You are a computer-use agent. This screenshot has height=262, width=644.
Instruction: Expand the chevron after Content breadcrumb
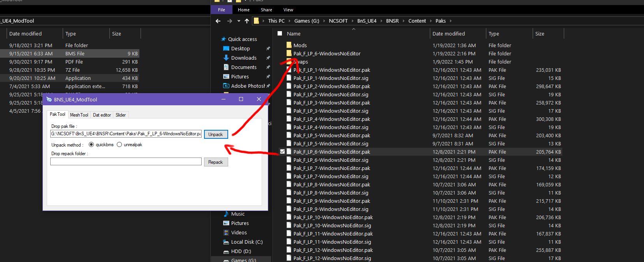(x=431, y=21)
